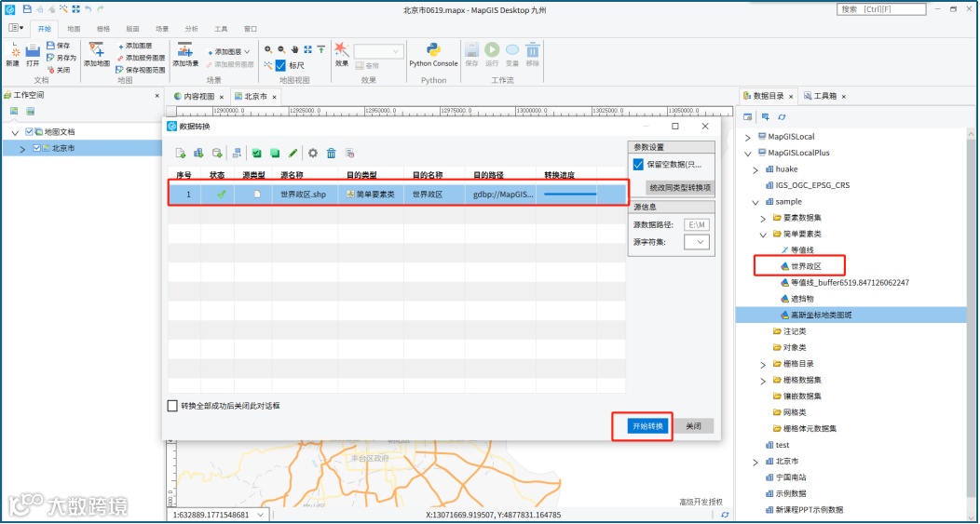The width and height of the screenshot is (980, 524).
Task: Click 添加服务图层 in the 地图 group
Action: pyautogui.click(x=141, y=58)
